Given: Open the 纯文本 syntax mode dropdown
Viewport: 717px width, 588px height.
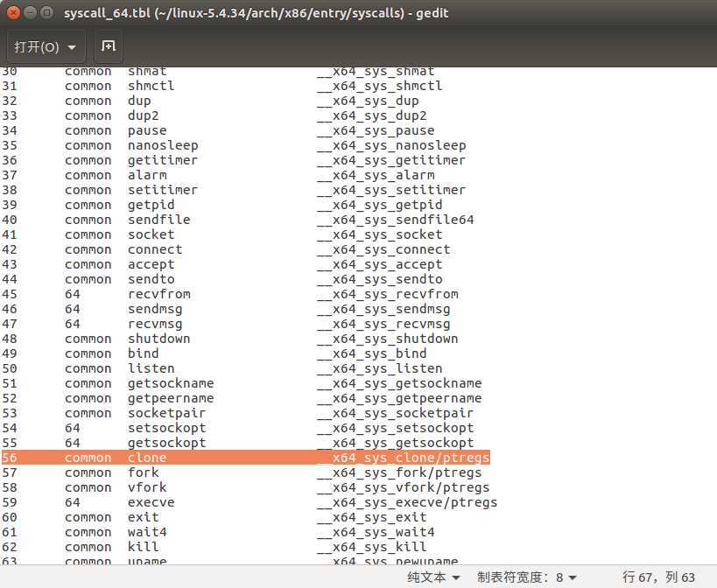Looking at the screenshot, I should click(433, 577).
